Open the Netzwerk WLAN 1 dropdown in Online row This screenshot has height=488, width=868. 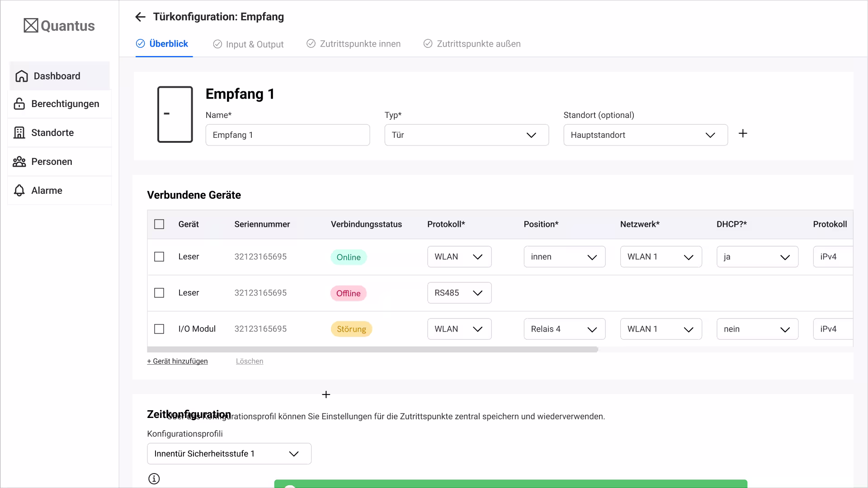click(x=661, y=257)
